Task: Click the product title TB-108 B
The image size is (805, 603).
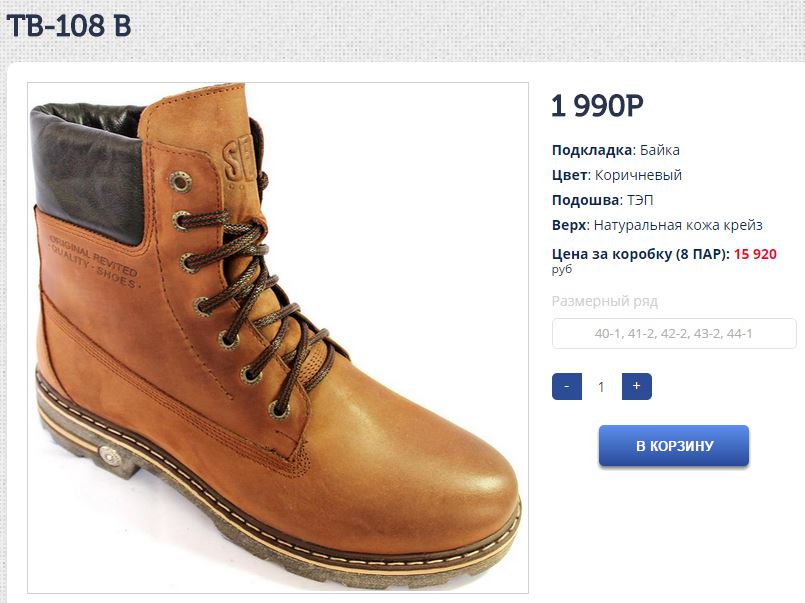Action: click(68, 26)
